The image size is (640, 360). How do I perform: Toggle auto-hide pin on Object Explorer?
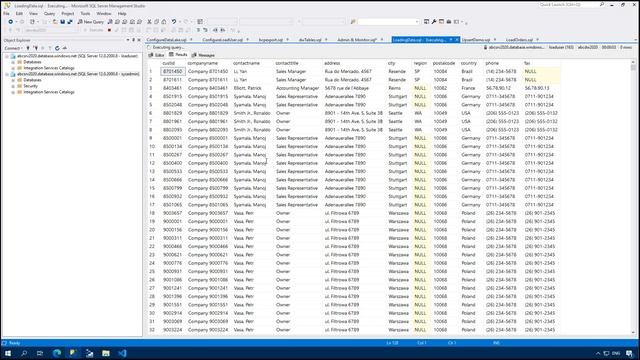click(133, 40)
